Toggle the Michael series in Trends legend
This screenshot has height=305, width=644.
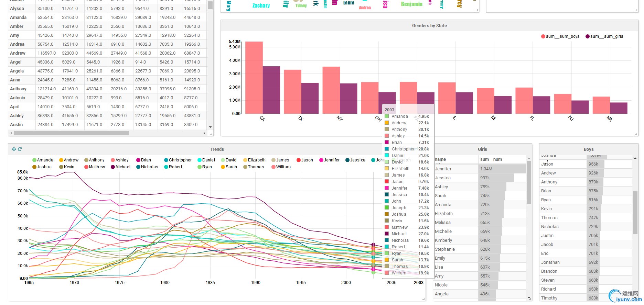point(120,167)
